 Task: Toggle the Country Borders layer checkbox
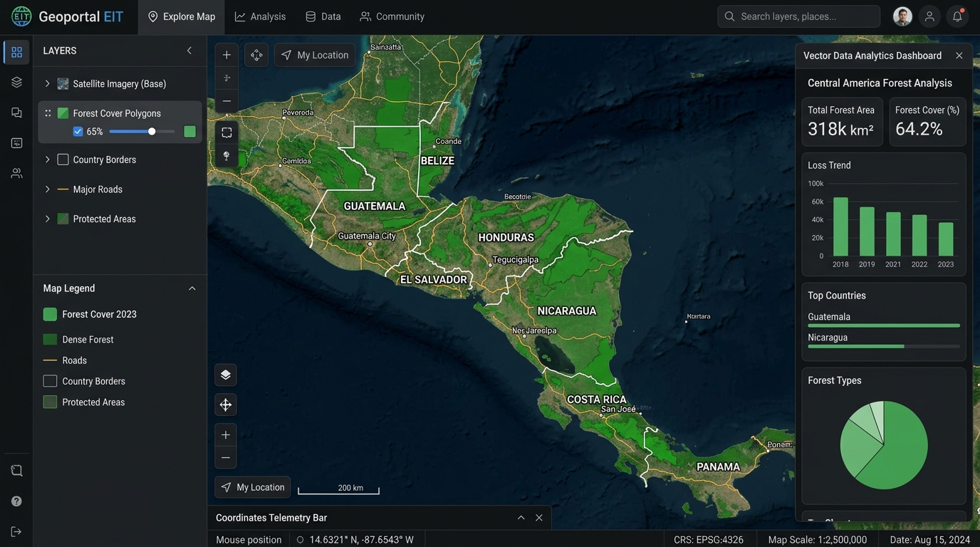[x=63, y=160]
